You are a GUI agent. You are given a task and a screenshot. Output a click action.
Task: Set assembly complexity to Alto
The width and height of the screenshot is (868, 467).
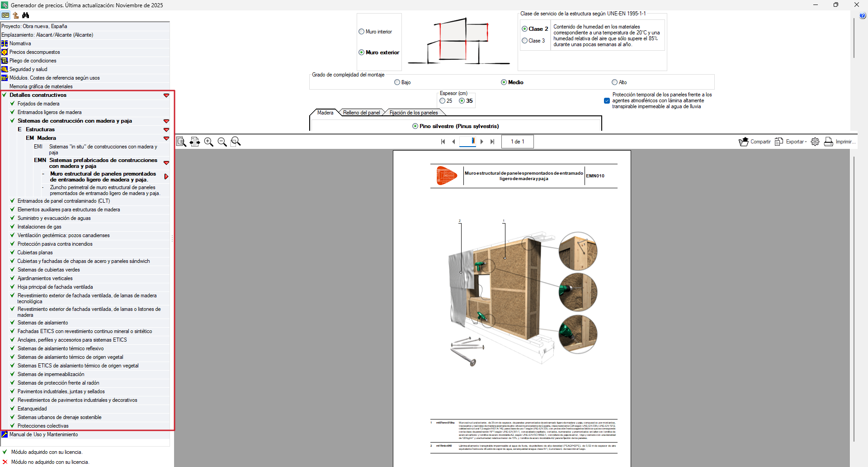(x=615, y=82)
